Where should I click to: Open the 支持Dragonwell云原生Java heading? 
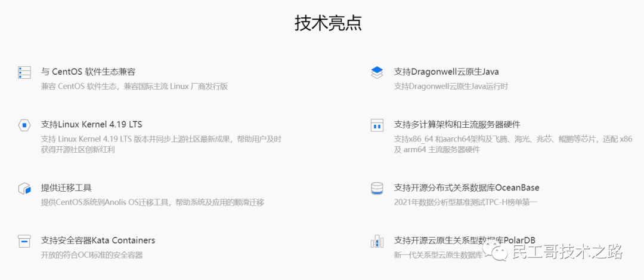click(447, 72)
